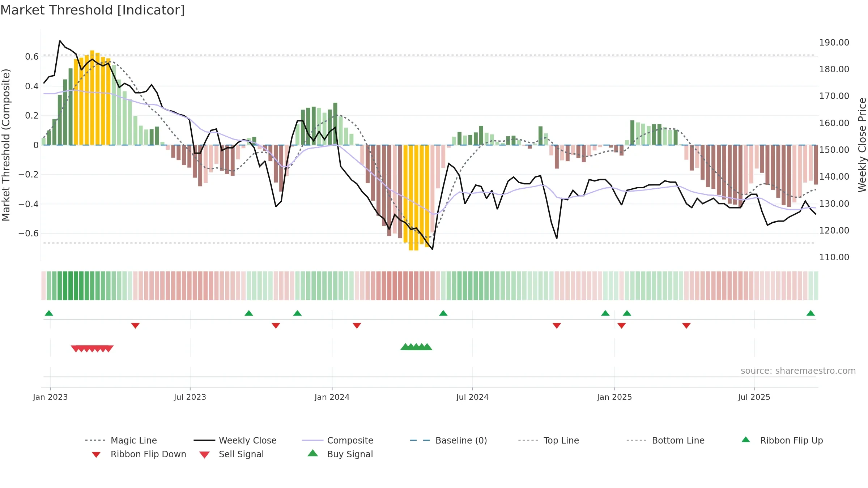Click the 190.00 price axis label
This screenshot has width=868, height=488.
pyautogui.click(x=834, y=43)
